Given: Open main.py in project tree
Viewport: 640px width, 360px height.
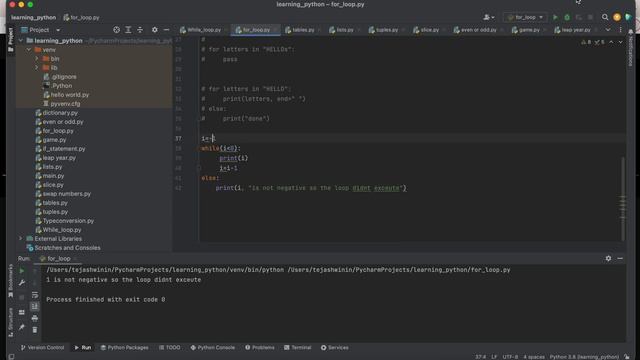Looking at the screenshot, I should [x=53, y=176].
